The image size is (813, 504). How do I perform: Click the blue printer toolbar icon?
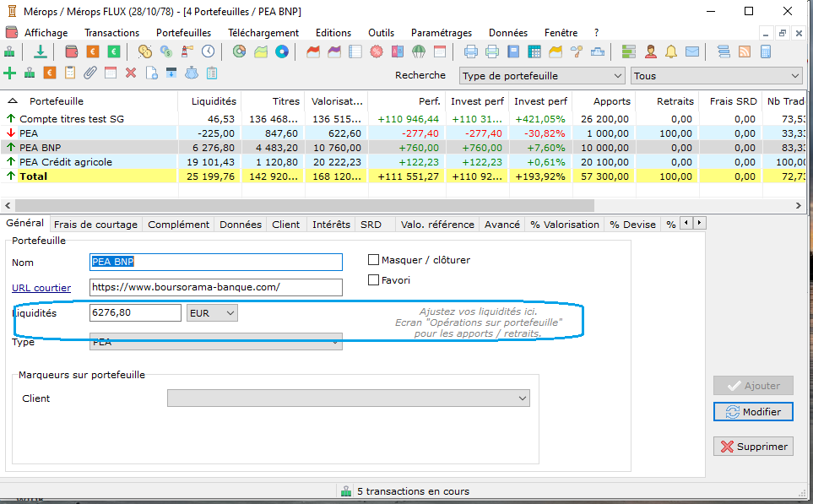[x=471, y=51]
